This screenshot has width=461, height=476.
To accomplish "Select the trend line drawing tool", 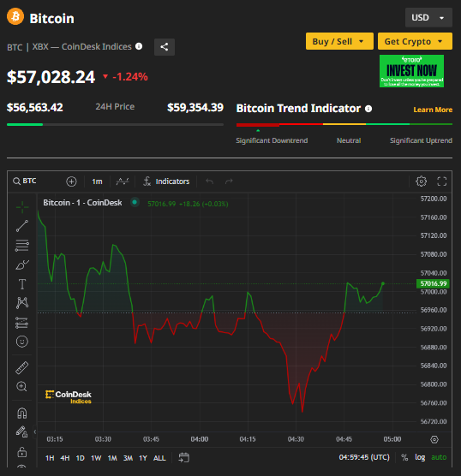I will point(22,226).
